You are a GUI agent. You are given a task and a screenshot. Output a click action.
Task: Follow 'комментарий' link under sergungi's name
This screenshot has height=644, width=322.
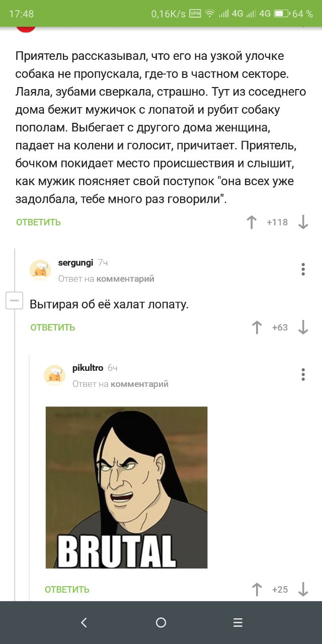pos(125,279)
